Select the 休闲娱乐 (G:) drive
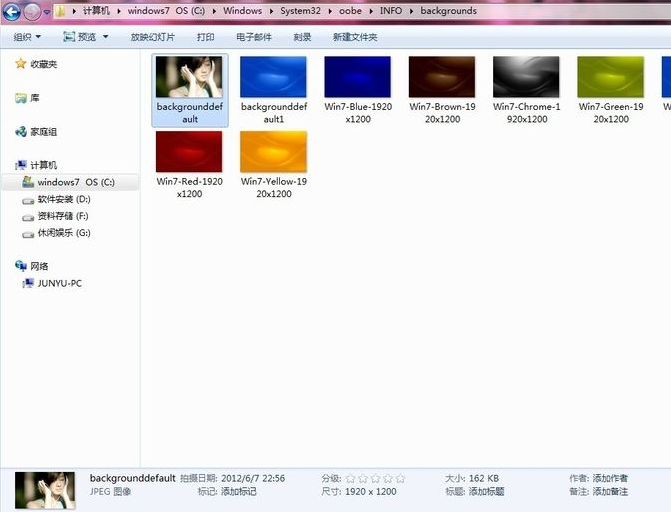The image size is (671, 512). [x=64, y=233]
